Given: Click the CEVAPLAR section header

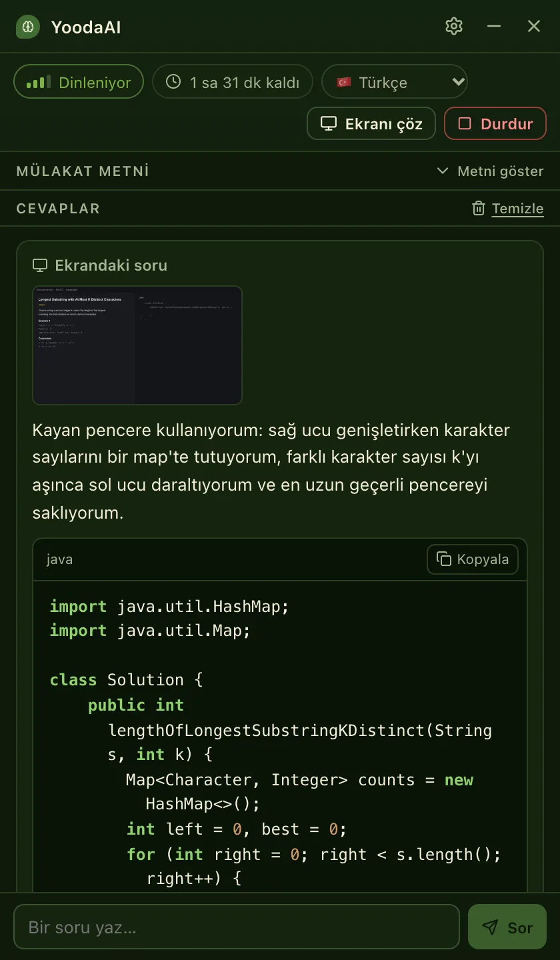Looking at the screenshot, I should (58, 209).
